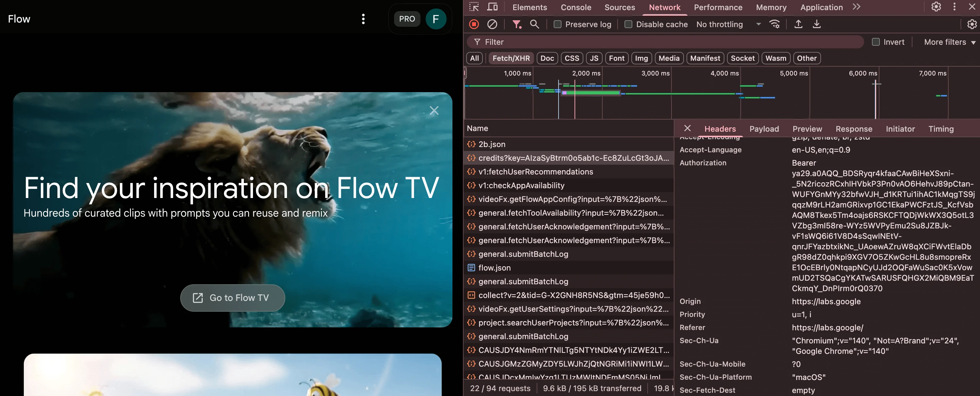The width and height of the screenshot is (980, 396).
Task: Clear the network log
Action: [x=492, y=25]
